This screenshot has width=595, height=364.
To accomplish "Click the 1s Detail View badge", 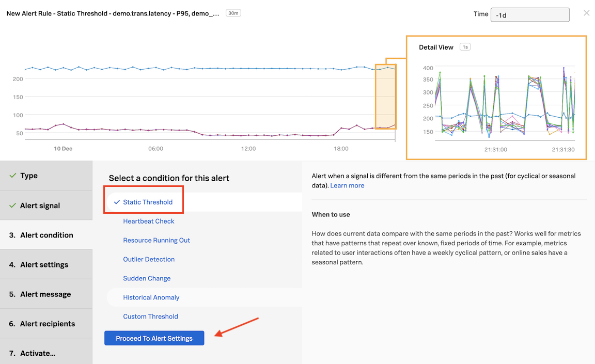I will tap(465, 47).
